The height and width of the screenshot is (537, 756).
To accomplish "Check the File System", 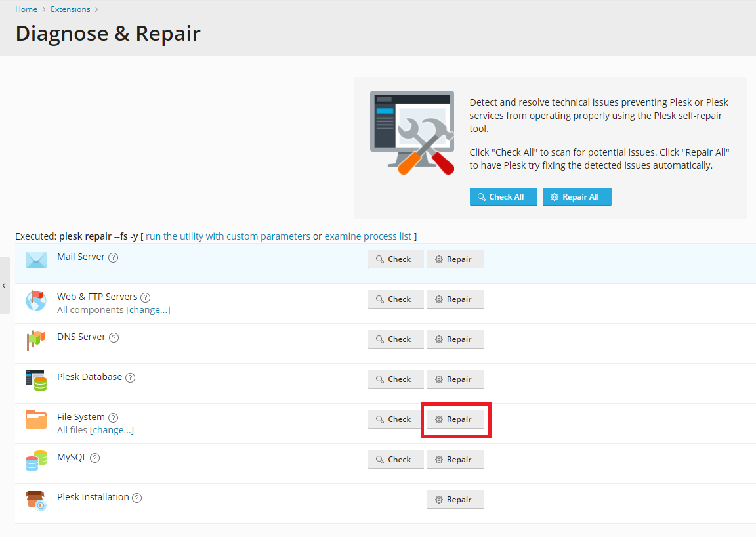I will click(x=396, y=419).
